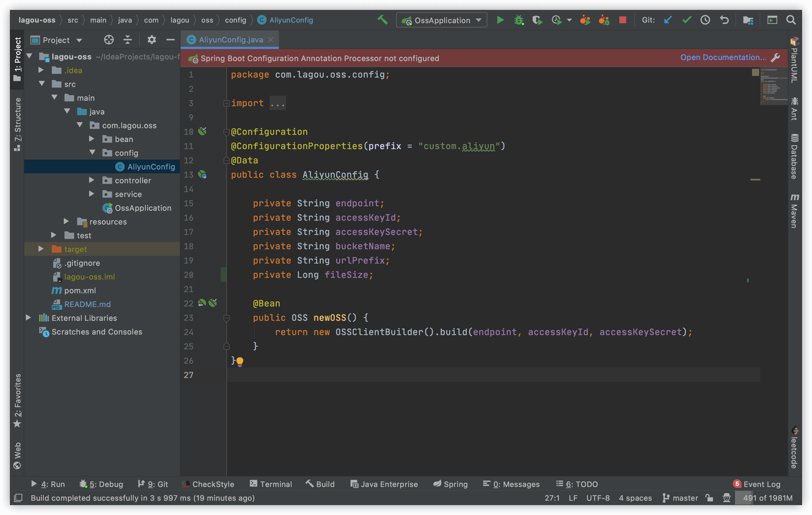This screenshot has height=515, width=812.
Task: Open the Terminal tool window
Action: pyautogui.click(x=271, y=484)
